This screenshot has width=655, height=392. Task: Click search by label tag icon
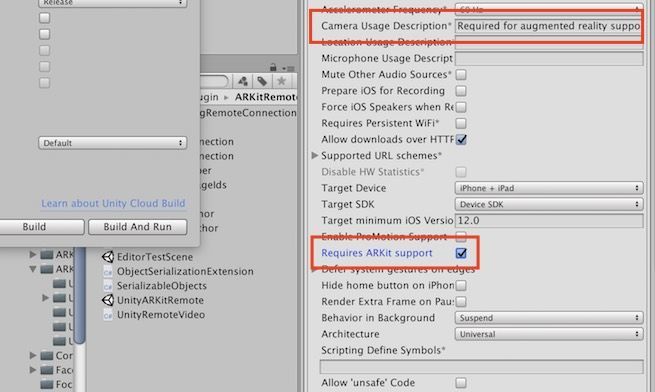[262, 81]
